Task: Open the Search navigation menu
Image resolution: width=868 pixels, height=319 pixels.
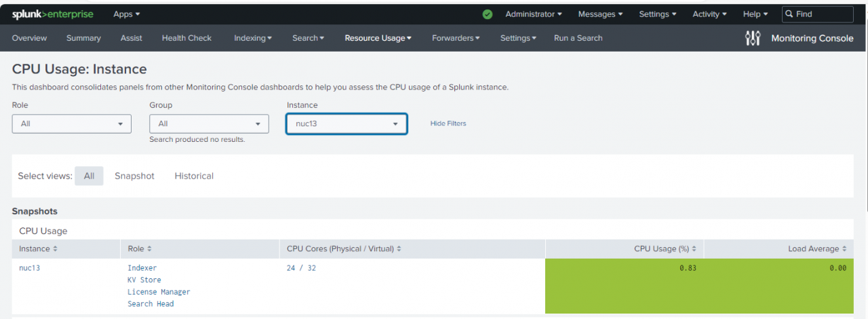Action: [x=309, y=38]
